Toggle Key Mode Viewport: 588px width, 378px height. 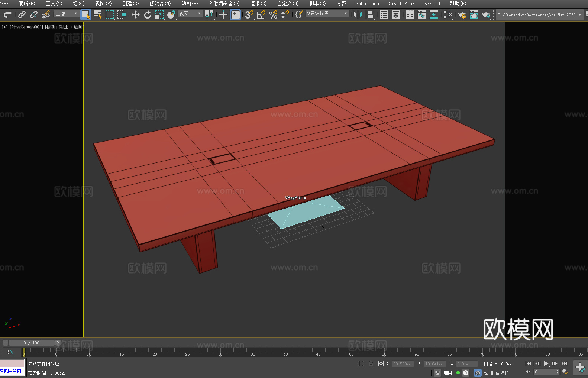point(528,372)
